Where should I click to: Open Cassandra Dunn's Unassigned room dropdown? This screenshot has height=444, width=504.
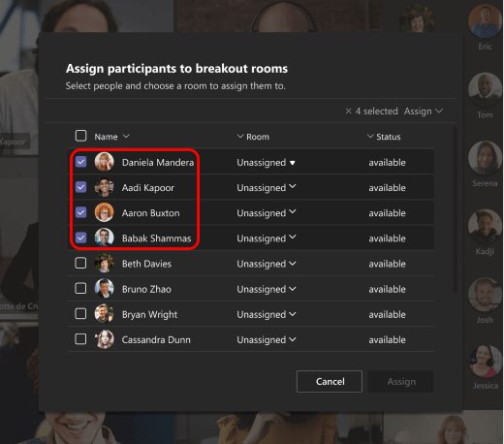(266, 339)
